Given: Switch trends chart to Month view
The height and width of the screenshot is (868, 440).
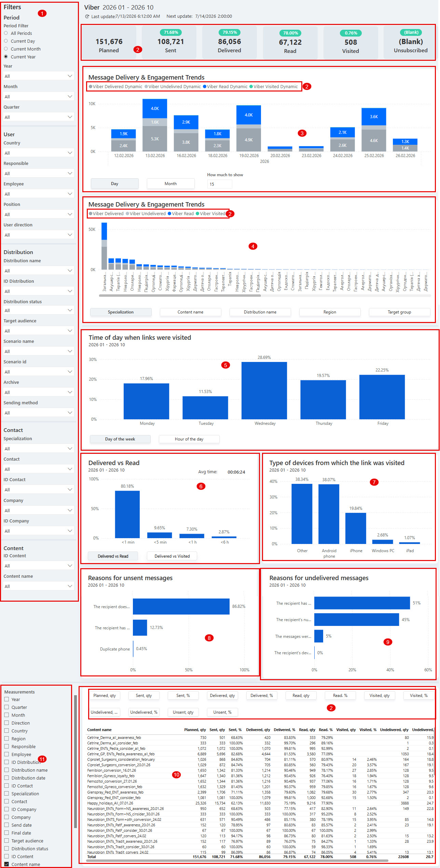Looking at the screenshot, I should tap(170, 184).
